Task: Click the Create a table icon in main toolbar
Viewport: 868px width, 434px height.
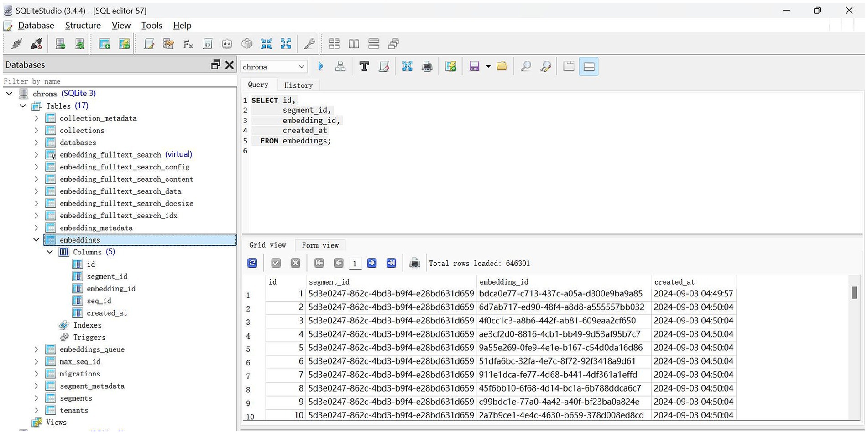Action: tap(104, 44)
